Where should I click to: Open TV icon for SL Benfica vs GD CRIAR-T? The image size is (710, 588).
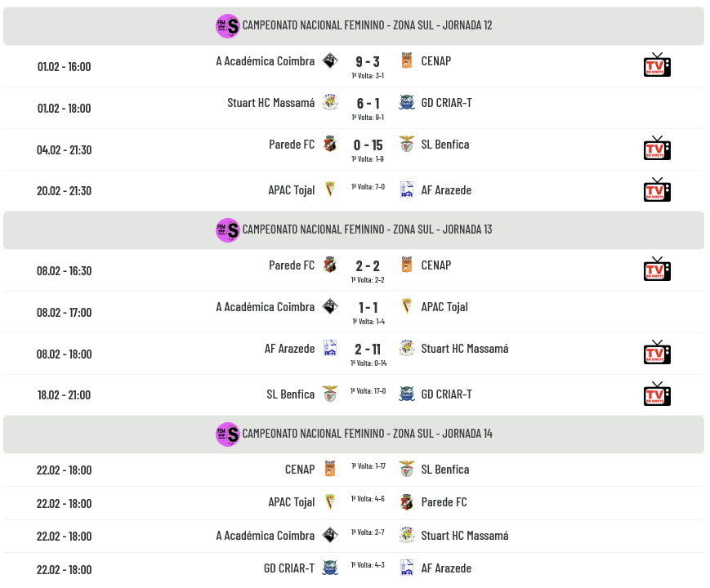click(657, 394)
